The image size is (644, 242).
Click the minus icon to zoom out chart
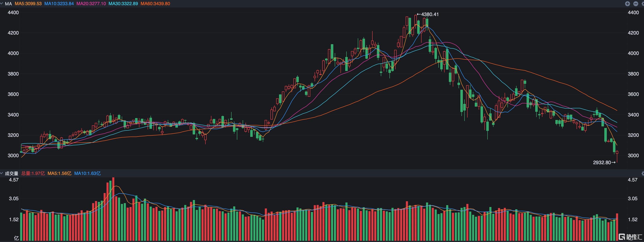[x=636, y=3]
